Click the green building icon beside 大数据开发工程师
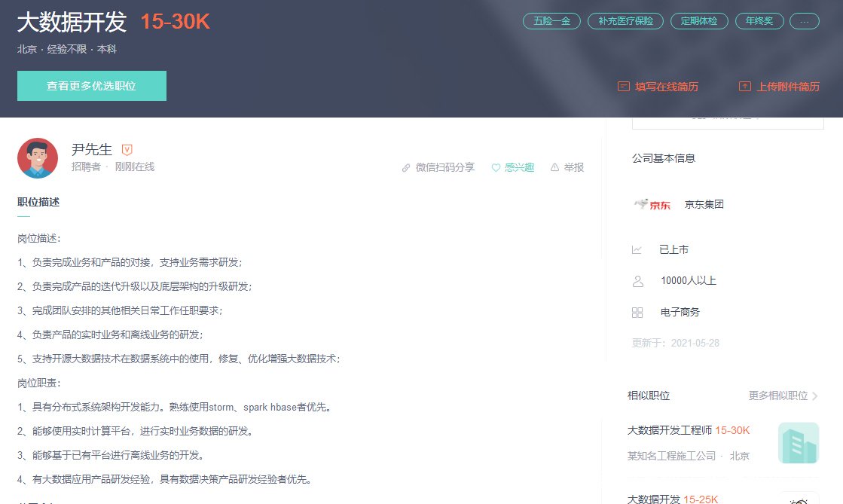The image size is (843, 504). (799, 443)
